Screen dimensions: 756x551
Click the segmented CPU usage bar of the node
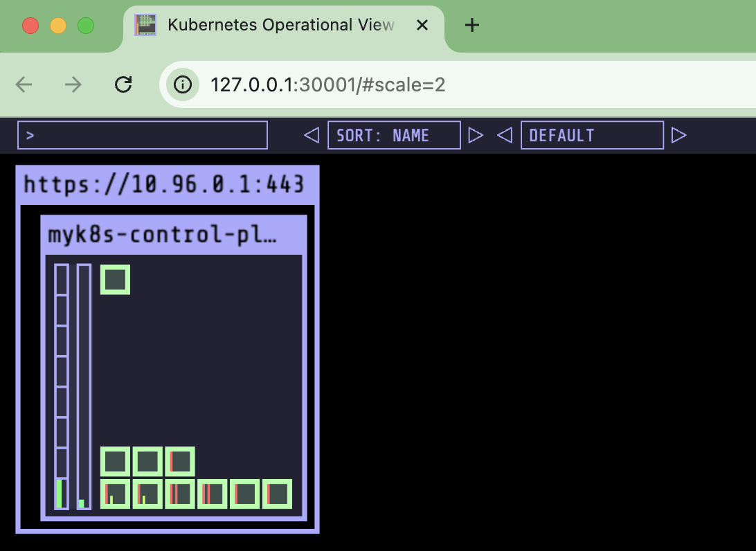[61, 387]
